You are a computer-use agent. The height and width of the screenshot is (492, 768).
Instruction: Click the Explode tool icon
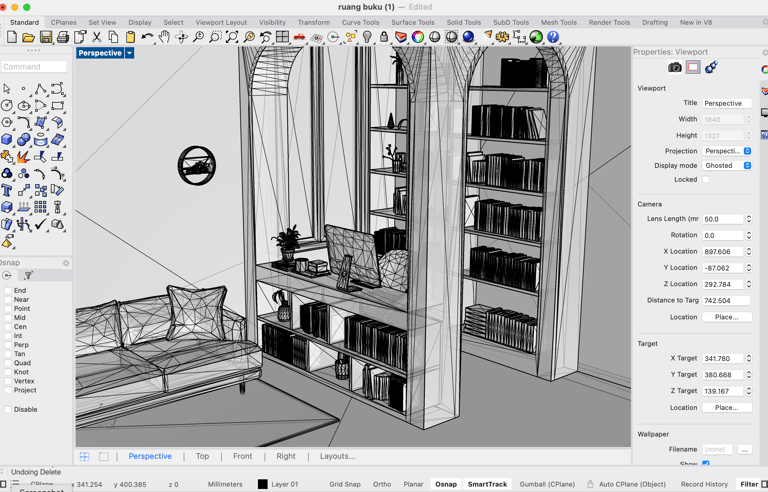[23, 157]
